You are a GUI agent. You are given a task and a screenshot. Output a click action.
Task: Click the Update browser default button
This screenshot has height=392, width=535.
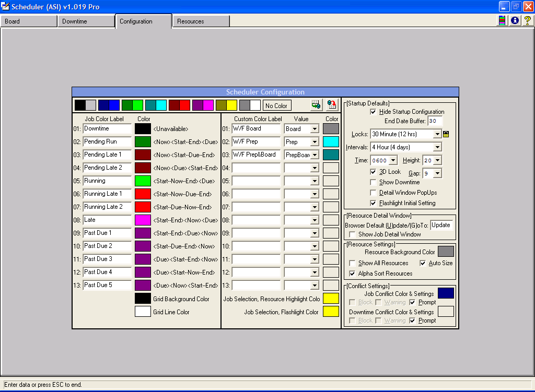(x=441, y=225)
